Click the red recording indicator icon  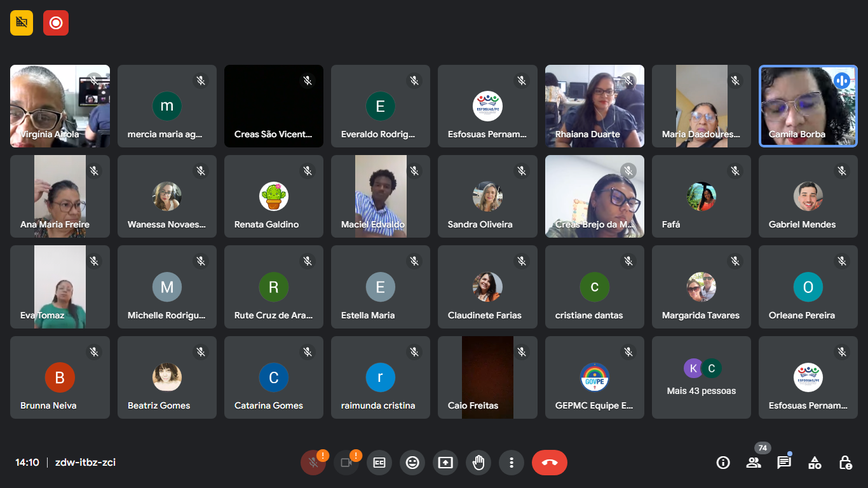[x=56, y=23]
